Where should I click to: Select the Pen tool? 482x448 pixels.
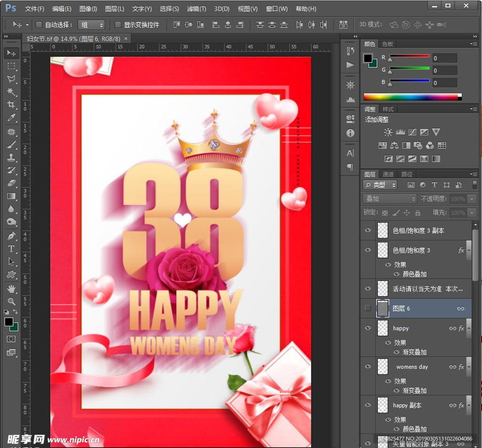coord(11,235)
